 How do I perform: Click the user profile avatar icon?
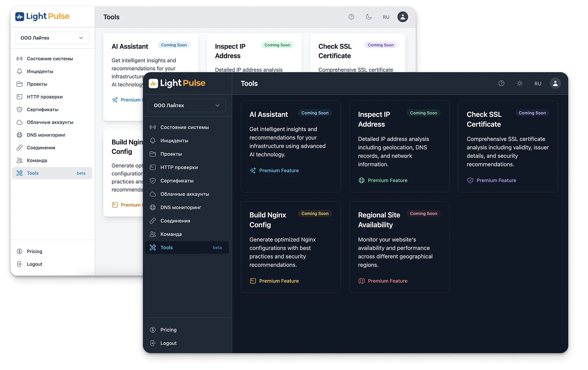tap(555, 83)
